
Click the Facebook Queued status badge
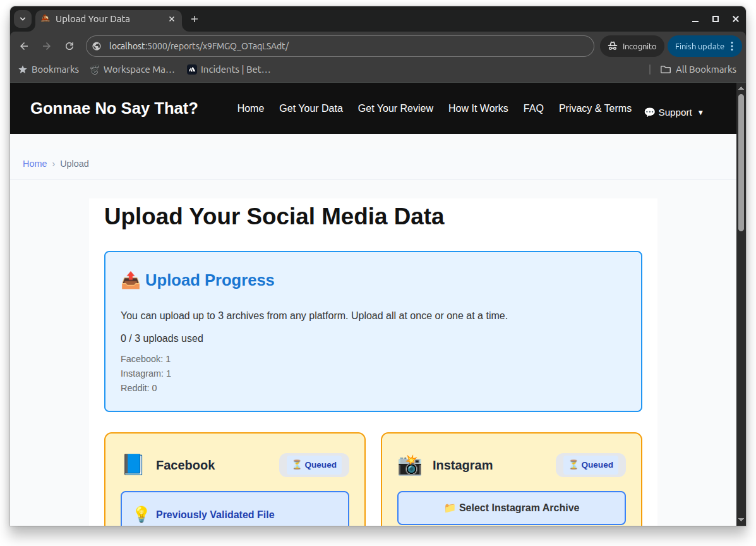click(x=315, y=465)
